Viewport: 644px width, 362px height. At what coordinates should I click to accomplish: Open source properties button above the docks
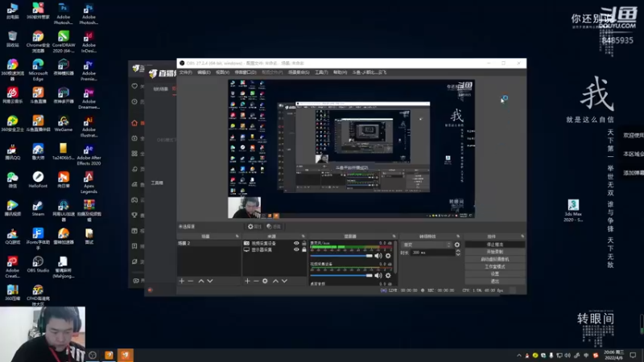pos(254,227)
